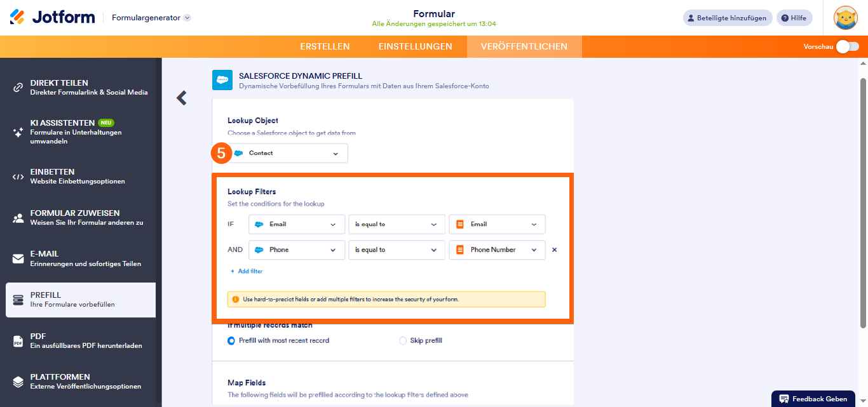Viewport: 868px width, 407px height.
Task: Expand the is equal to condition dropdown
Action: coord(397,224)
